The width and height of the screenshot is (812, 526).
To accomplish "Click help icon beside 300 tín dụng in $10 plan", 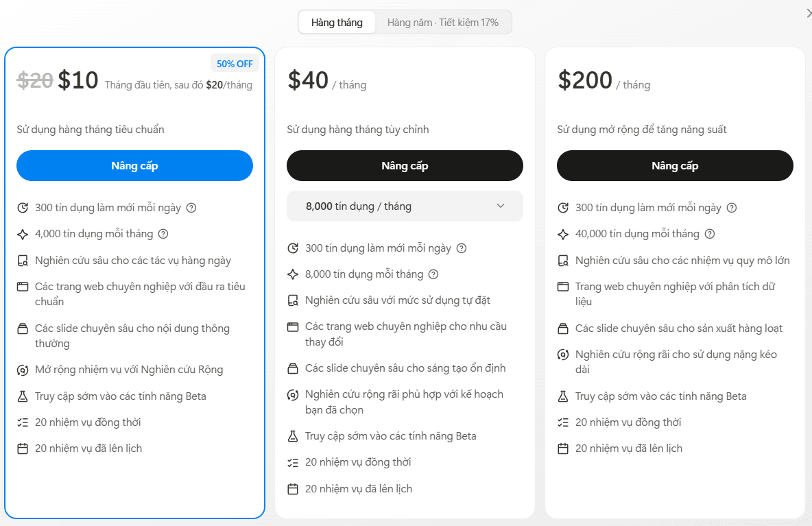I will point(191,208).
